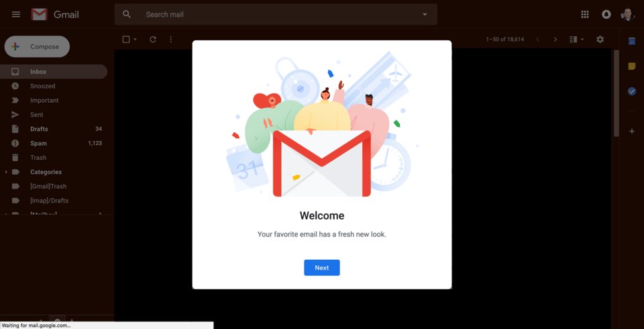Click the refresh mail icon
Screen dimensions: 644x329
[x=153, y=40]
